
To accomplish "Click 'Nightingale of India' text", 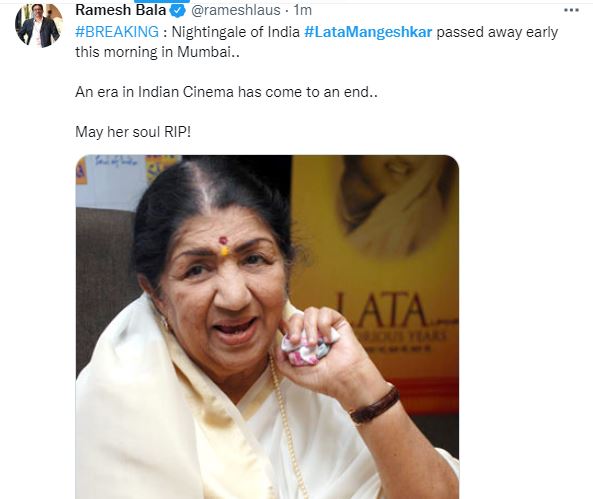I will [x=236, y=32].
